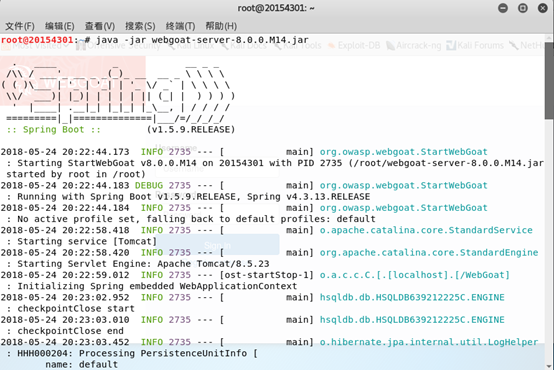Open the 搜索(S) menu

coord(140,26)
